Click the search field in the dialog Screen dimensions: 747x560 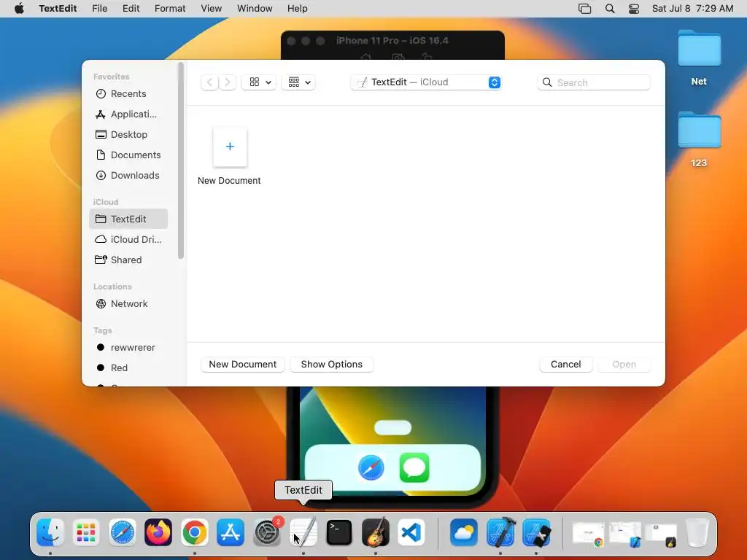(x=594, y=82)
